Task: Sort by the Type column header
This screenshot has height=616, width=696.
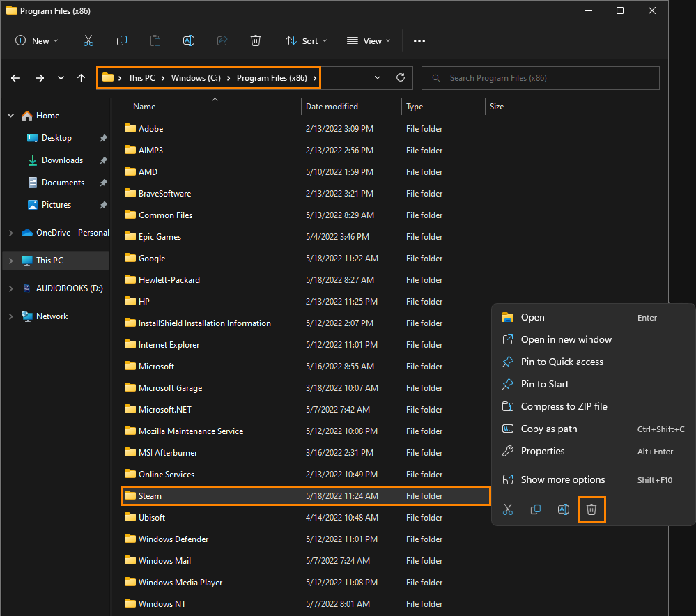Action: click(415, 107)
